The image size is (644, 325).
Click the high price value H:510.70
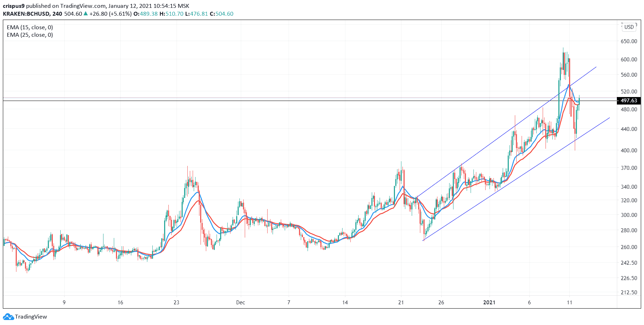coord(171,14)
